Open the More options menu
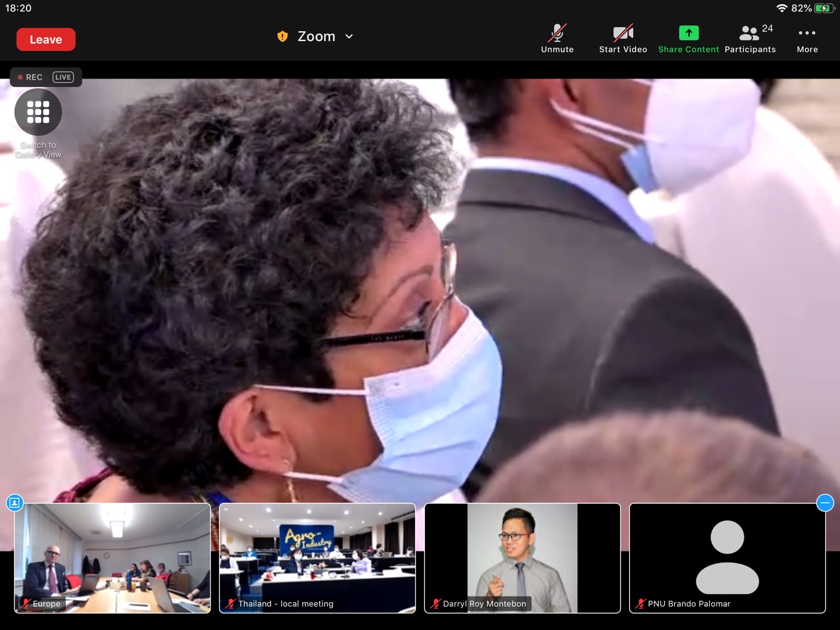 click(807, 39)
